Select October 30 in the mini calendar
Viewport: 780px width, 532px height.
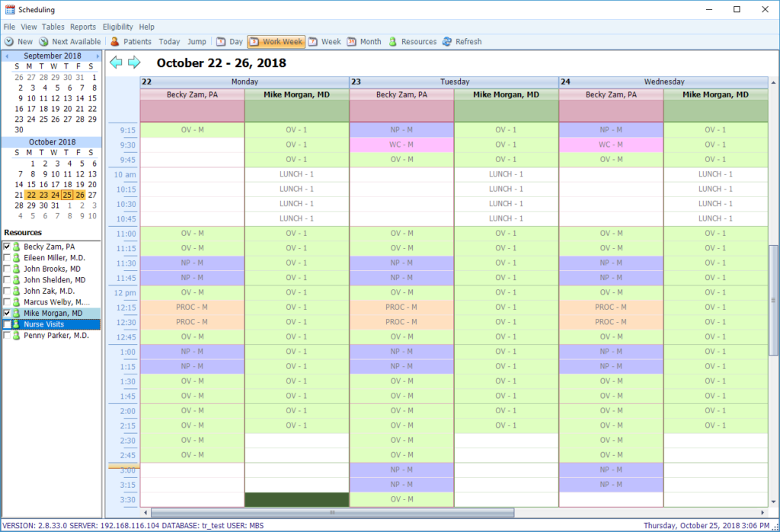pos(43,205)
